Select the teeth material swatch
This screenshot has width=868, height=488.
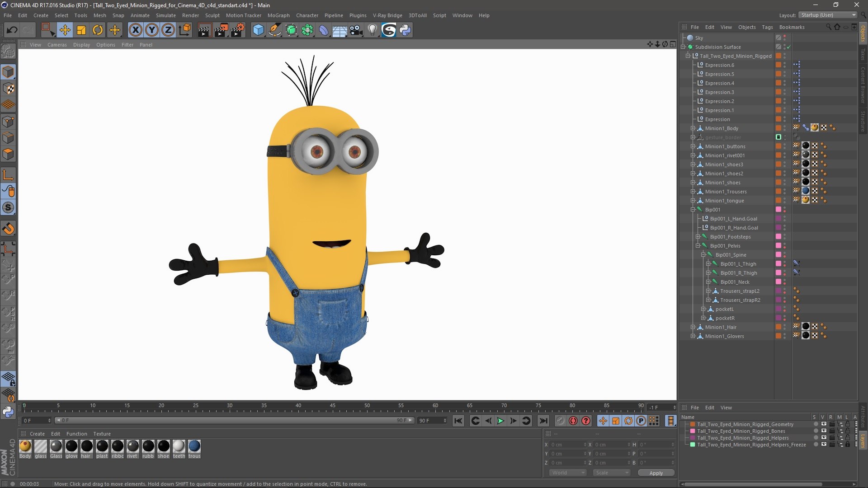pyautogui.click(x=179, y=446)
